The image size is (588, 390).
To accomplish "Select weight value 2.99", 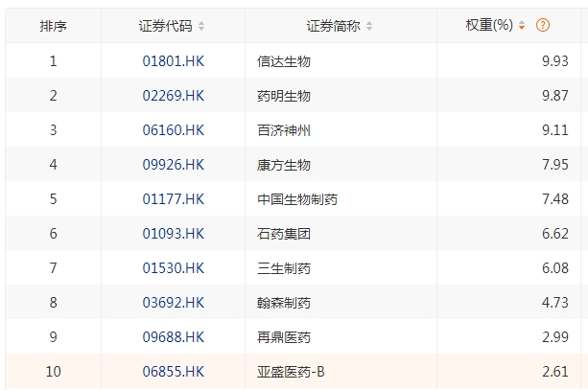I will [555, 336].
